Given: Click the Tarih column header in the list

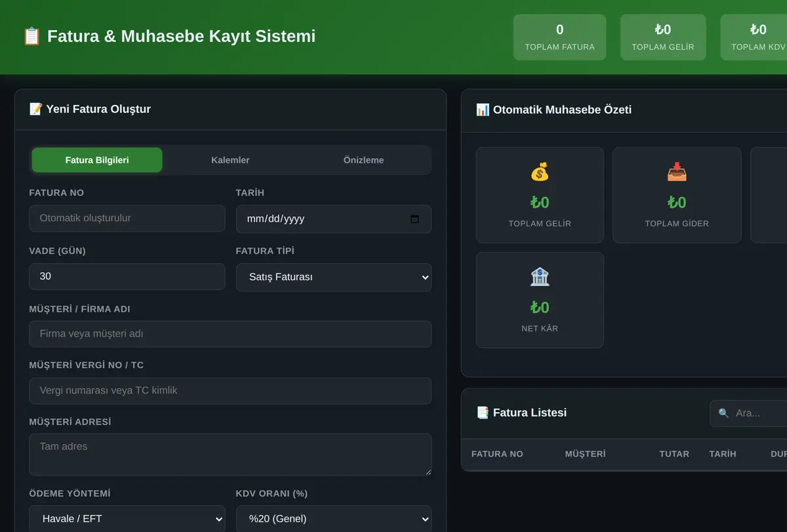Looking at the screenshot, I should pos(723,454).
